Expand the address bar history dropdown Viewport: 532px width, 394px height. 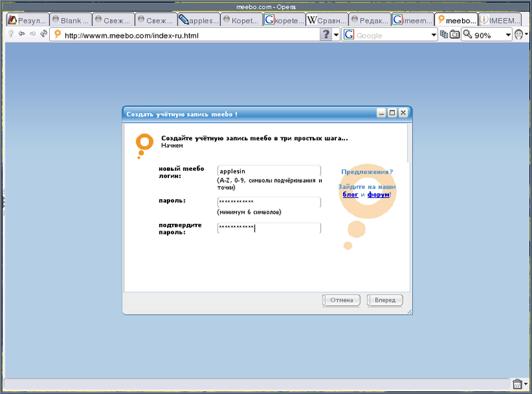(x=336, y=35)
